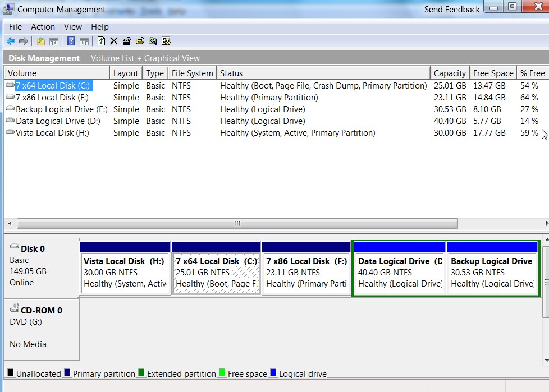Click the Volume List + Graphical View label
The image size is (549, 392).
tap(145, 58)
